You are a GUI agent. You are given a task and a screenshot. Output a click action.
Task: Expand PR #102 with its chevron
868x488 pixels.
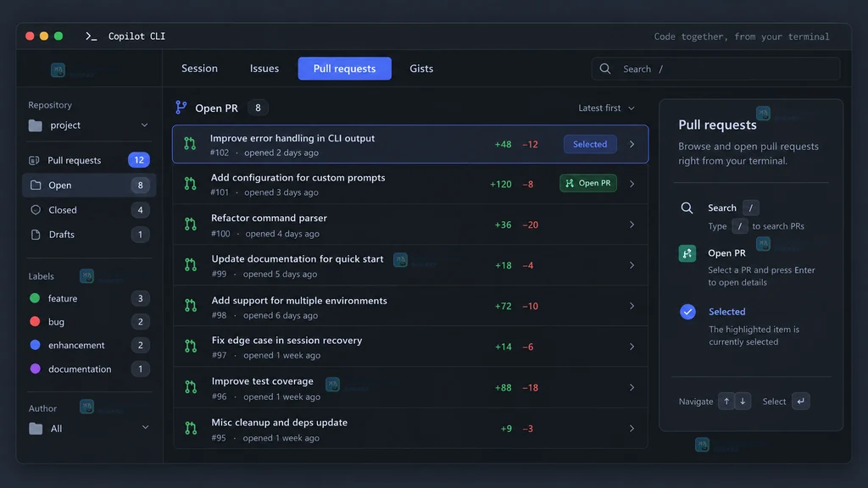click(x=632, y=144)
